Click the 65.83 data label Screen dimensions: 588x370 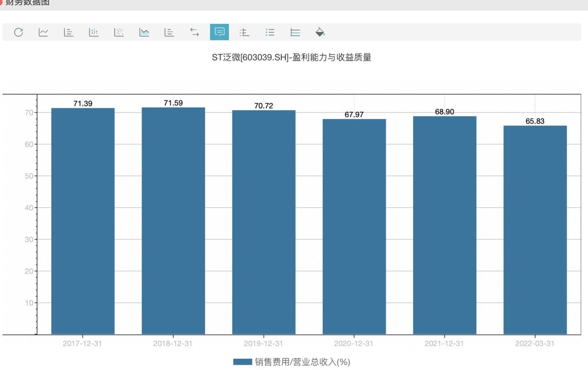pyautogui.click(x=535, y=121)
